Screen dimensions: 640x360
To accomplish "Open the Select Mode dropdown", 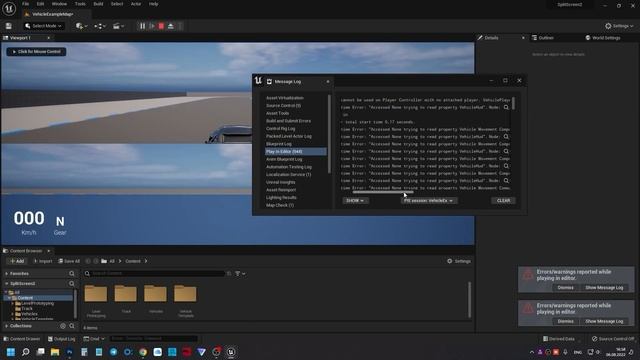I will point(43,26).
